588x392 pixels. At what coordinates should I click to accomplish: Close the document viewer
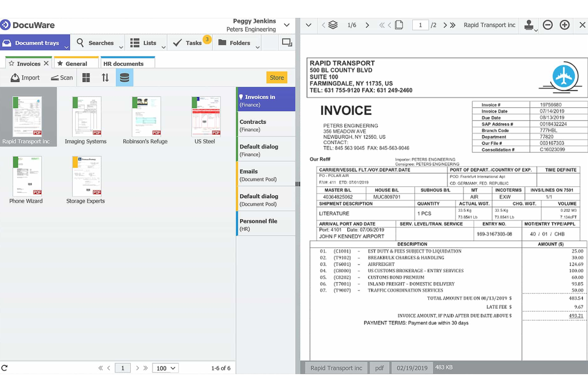pos(582,25)
